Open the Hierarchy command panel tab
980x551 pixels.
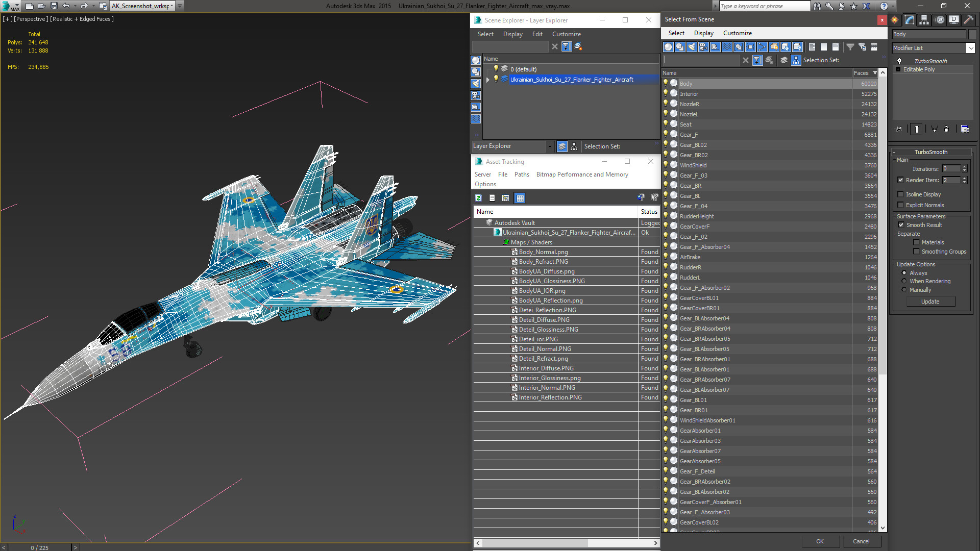pos(924,20)
